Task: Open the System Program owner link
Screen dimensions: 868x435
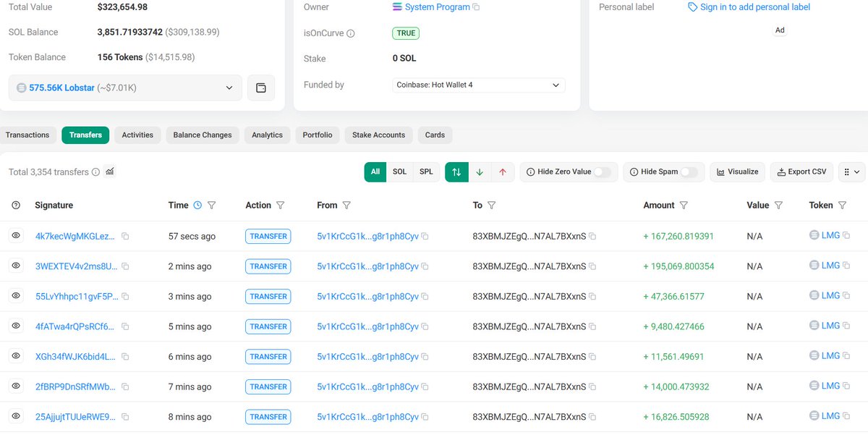Action: point(437,7)
